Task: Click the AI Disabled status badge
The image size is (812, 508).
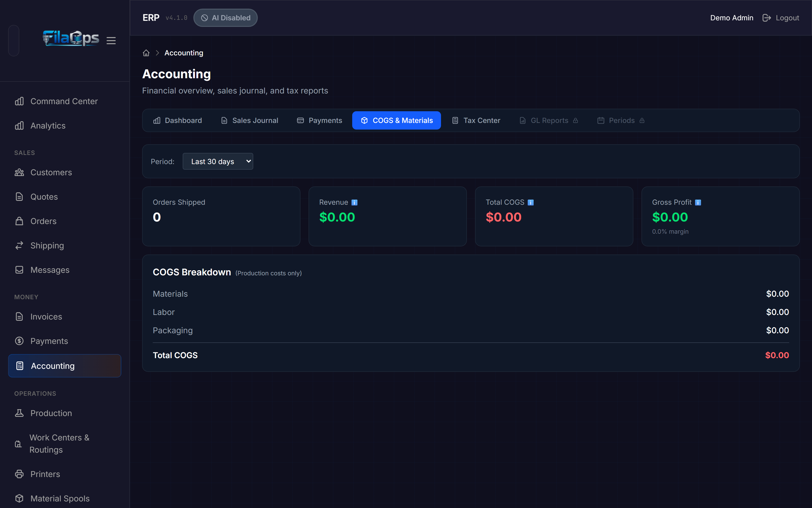Action: [x=226, y=18]
